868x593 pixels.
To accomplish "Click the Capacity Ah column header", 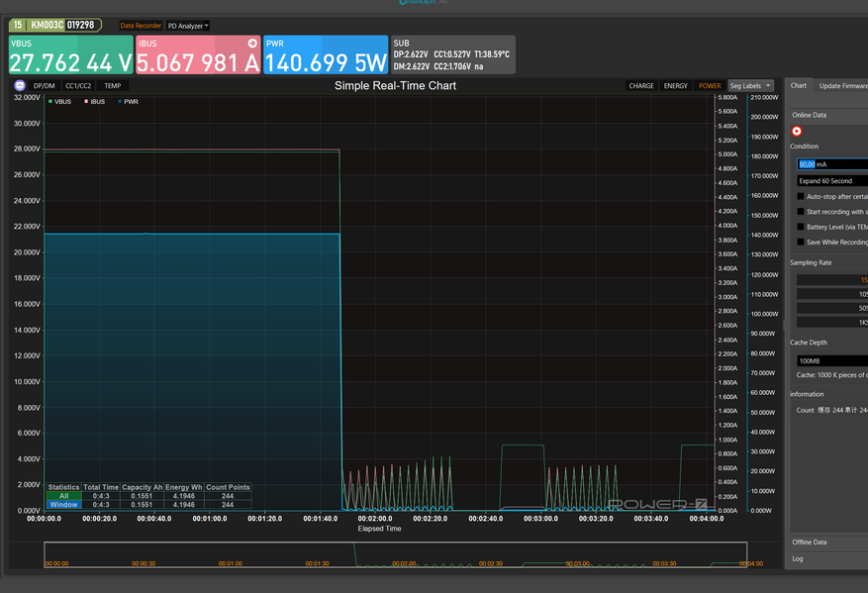I will [x=142, y=487].
